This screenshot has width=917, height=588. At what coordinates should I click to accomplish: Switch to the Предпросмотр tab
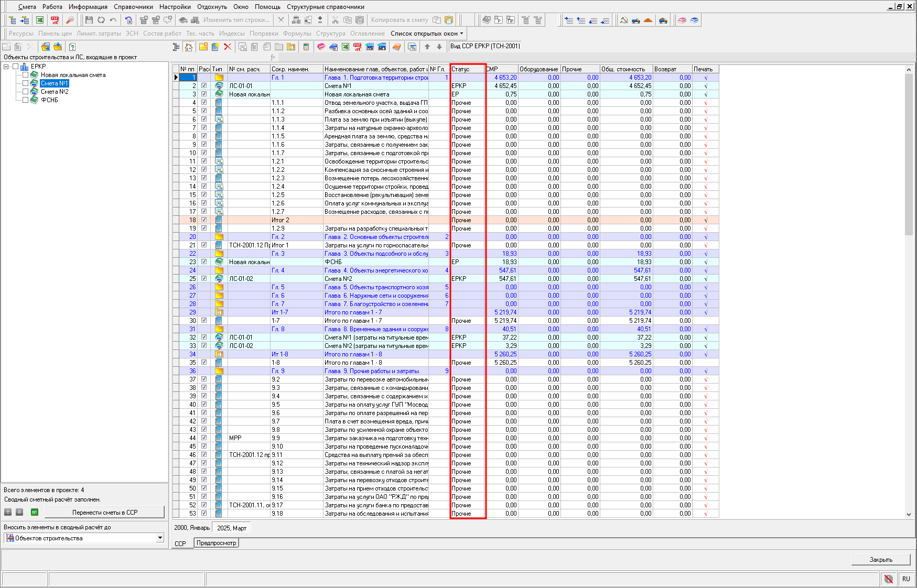tap(216, 543)
